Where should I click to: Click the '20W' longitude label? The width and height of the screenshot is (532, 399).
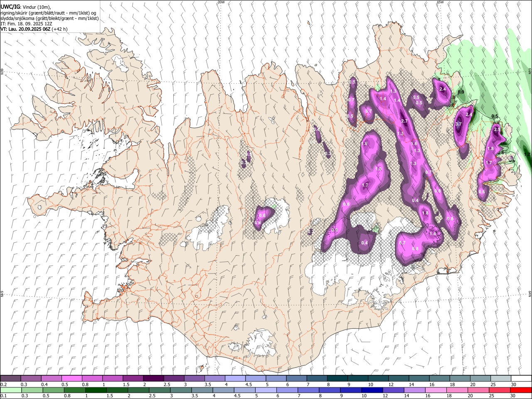tap(221, 2)
